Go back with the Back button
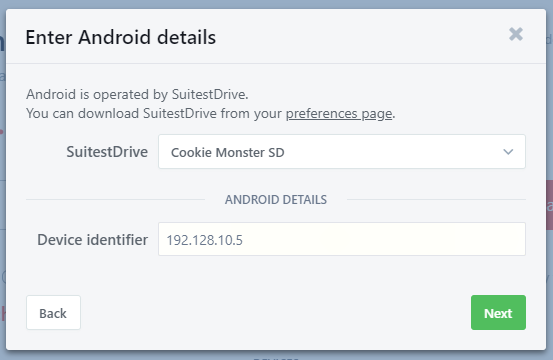Viewport: 553px width, 360px height. point(53,313)
